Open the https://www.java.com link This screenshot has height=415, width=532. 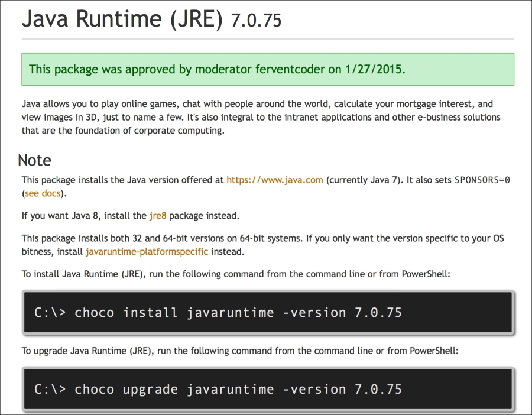tap(274, 180)
